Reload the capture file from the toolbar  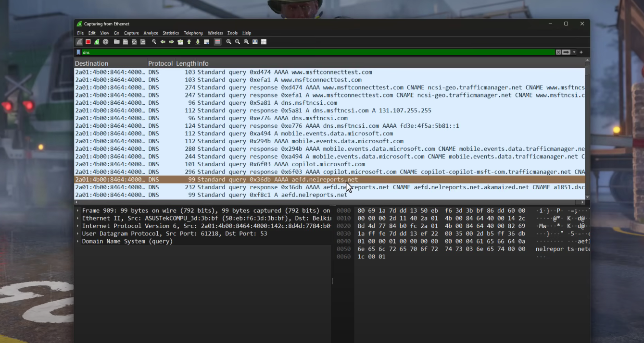[143, 42]
